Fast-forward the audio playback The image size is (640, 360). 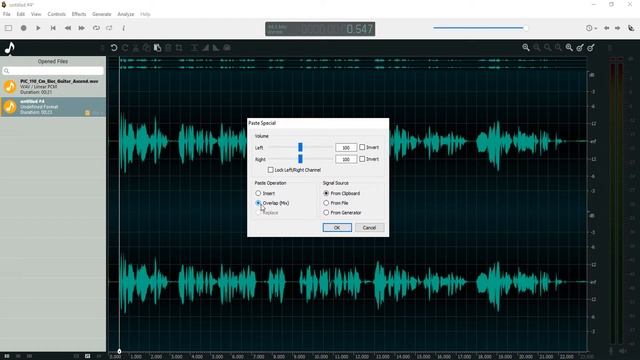(82, 28)
